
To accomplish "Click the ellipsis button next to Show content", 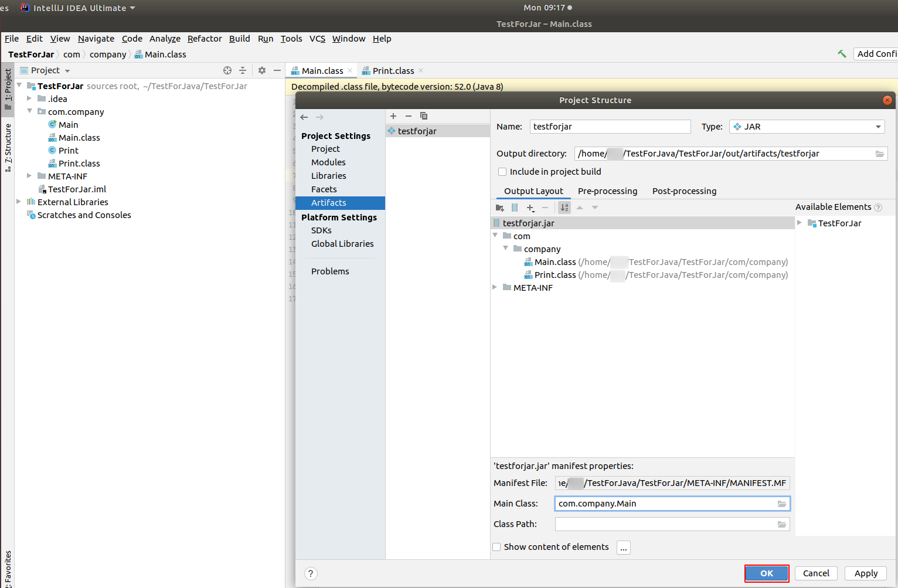I will pos(624,548).
